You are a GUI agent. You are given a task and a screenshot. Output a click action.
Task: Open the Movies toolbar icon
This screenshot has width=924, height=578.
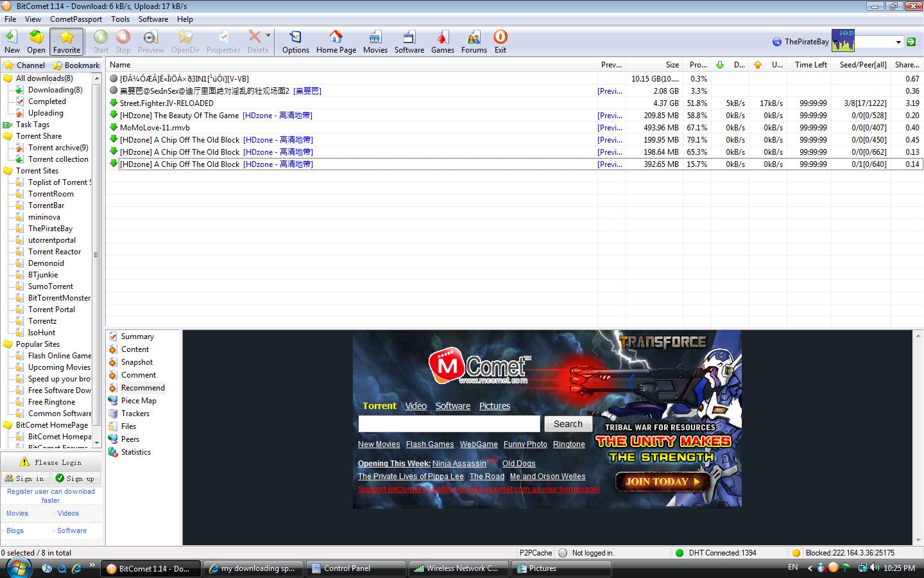click(375, 42)
